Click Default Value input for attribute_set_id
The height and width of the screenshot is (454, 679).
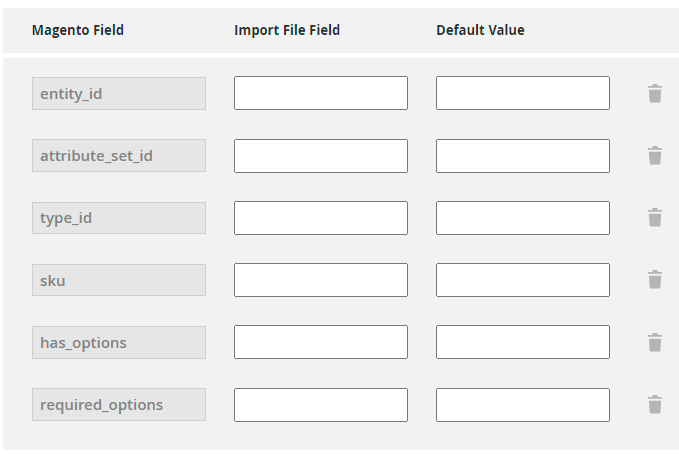[x=523, y=156]
